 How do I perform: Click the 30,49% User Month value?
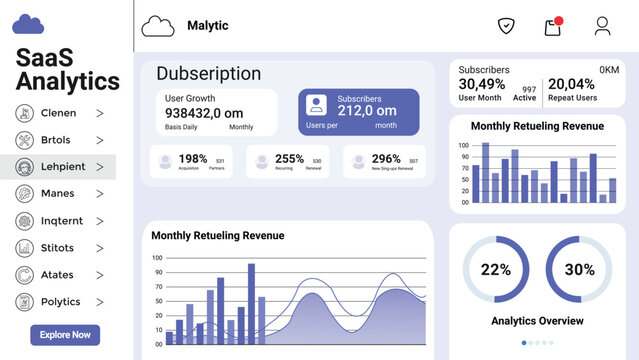click(482, 84)
